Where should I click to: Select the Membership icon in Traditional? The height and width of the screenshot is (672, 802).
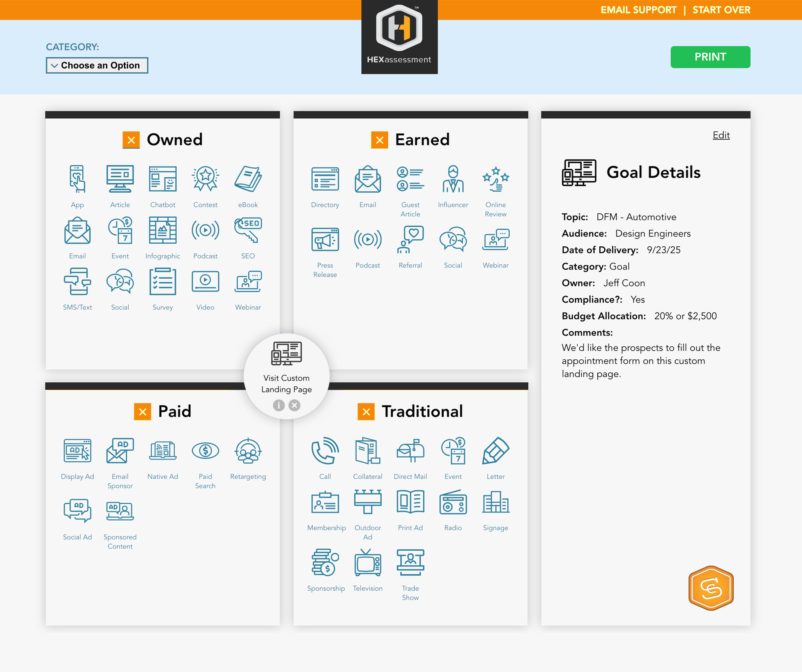pos(325,502)
